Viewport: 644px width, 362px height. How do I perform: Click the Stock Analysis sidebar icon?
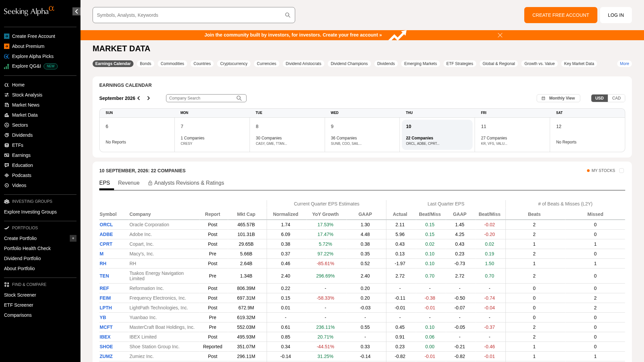pos(6,95)
